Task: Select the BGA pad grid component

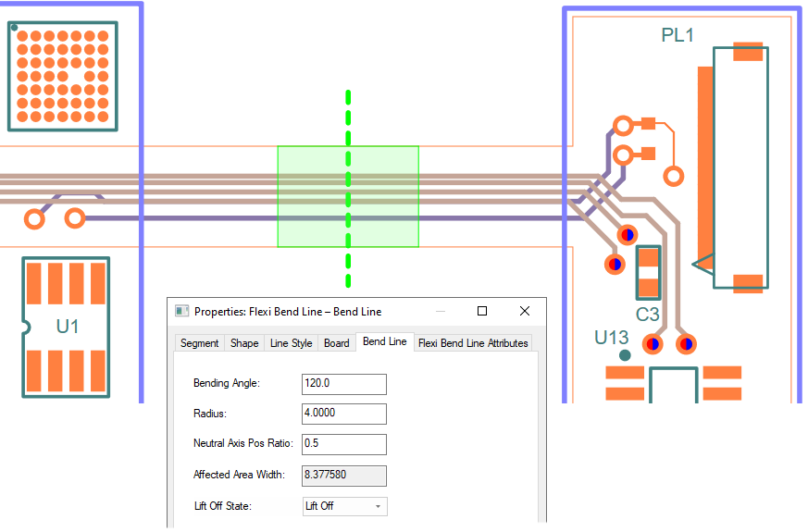Action: 63,76
